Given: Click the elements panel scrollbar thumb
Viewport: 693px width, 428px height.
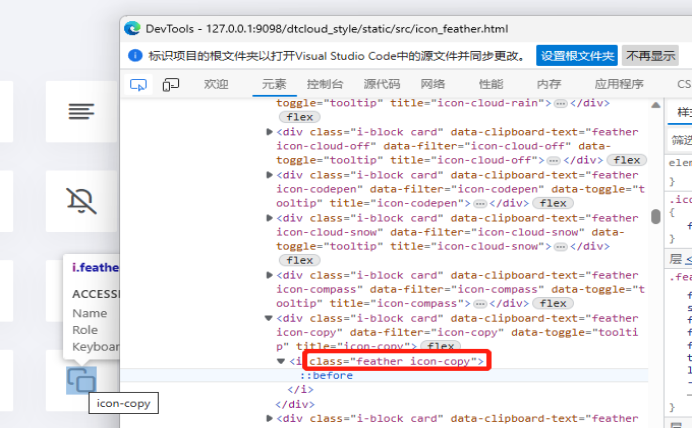Looking at the screenshot, I should (x=656, y=216).
